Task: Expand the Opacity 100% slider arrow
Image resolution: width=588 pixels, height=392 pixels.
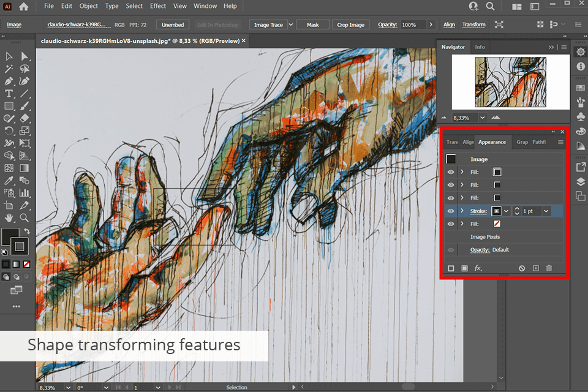Action: point(431,24)
